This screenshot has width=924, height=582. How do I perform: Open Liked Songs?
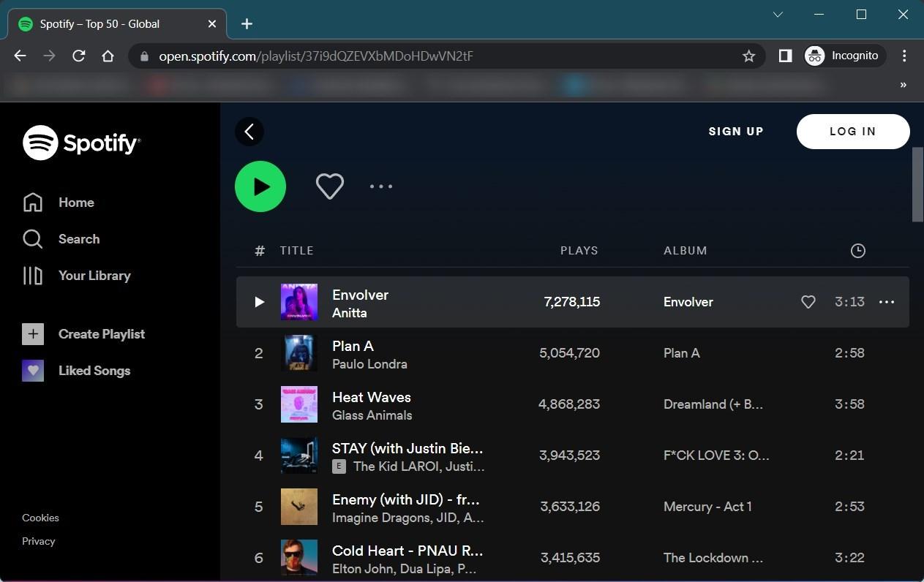(x=94, y=370)
